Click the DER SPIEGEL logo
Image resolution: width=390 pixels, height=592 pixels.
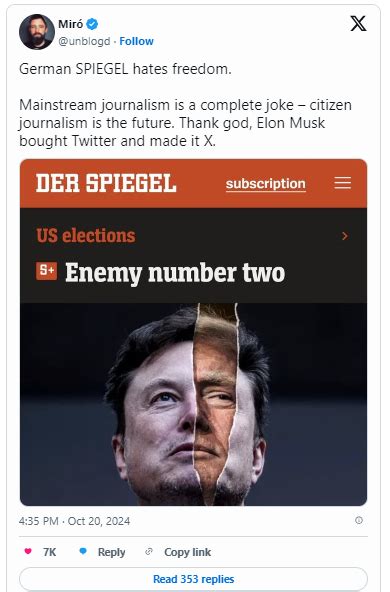(106, 183)
